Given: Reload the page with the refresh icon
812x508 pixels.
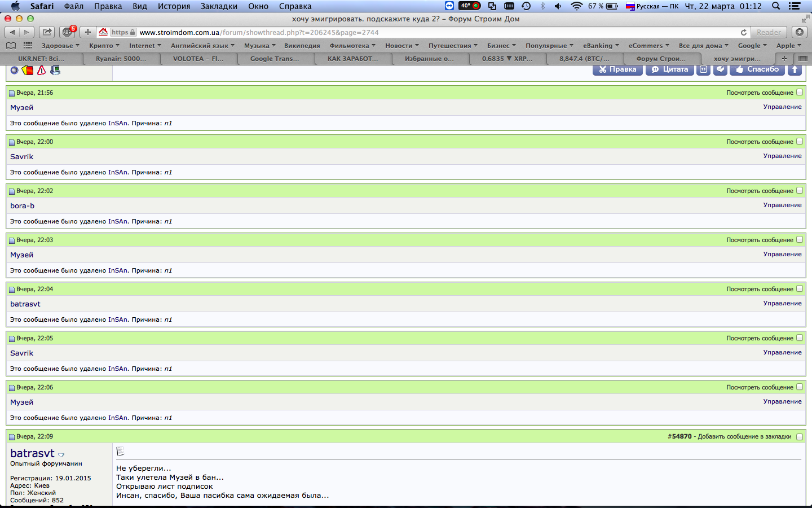Looking at the screenshot, I should coord(744,32).
